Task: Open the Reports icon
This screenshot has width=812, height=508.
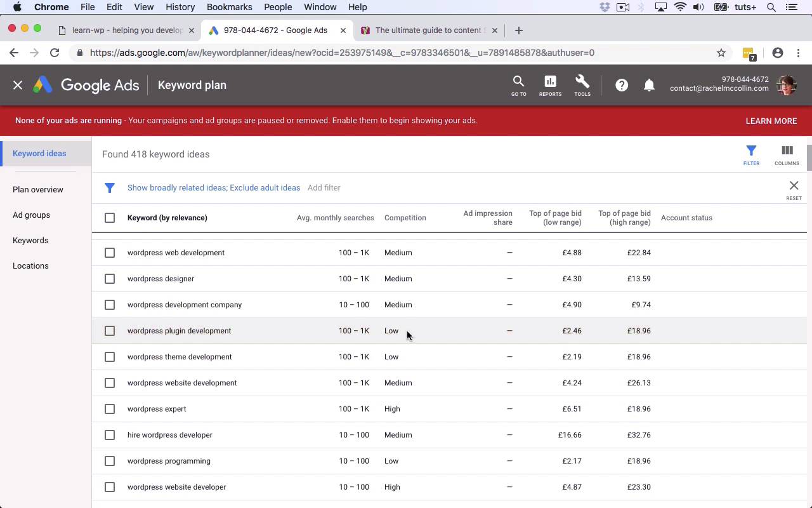Action: pos(550,85)
